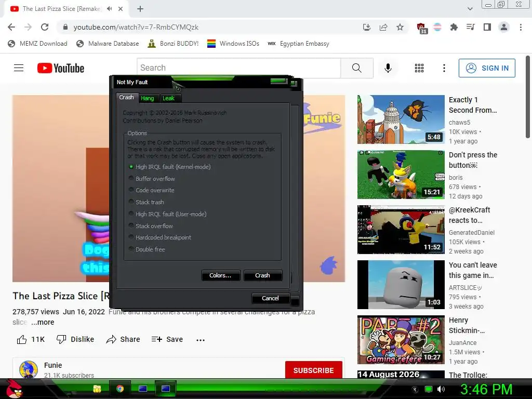Open YouTube apps grid icon

(x=419, y=68)
